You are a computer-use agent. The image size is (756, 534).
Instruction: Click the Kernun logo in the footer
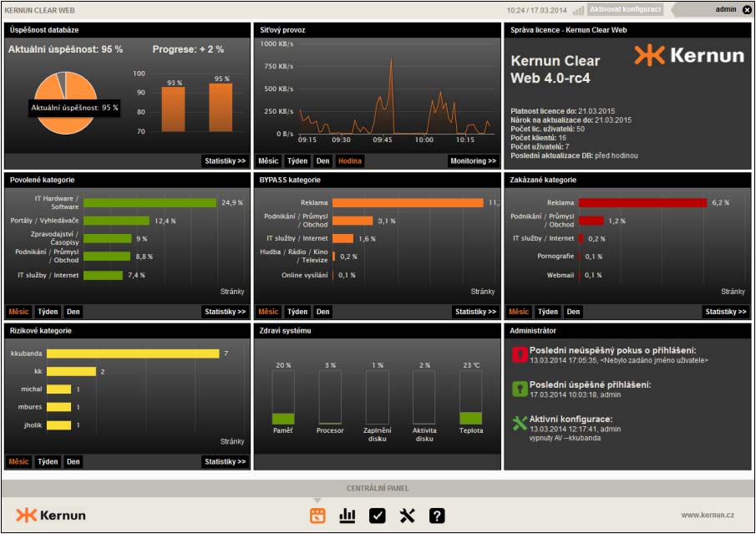click(x=51, y=516)
